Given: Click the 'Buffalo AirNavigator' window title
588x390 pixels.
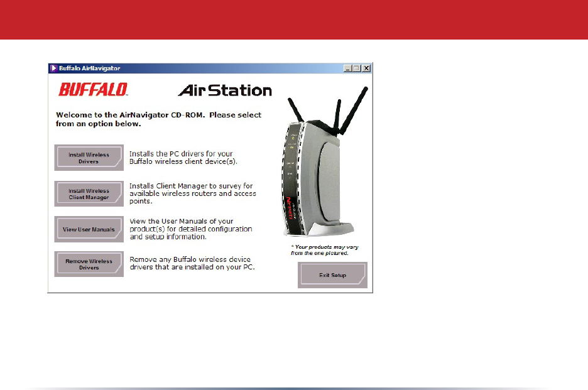Looking at the screenshot, I should coord(90,68).
